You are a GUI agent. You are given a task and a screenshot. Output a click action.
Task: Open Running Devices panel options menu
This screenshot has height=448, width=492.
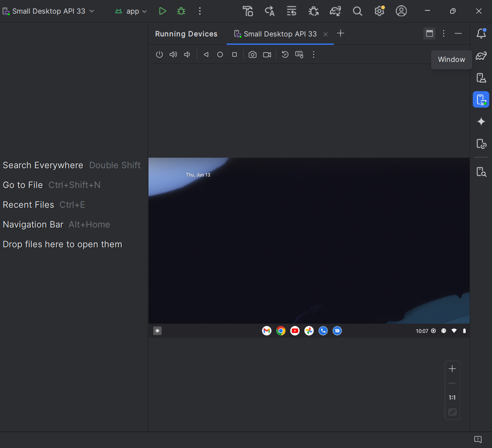[444, 33]
